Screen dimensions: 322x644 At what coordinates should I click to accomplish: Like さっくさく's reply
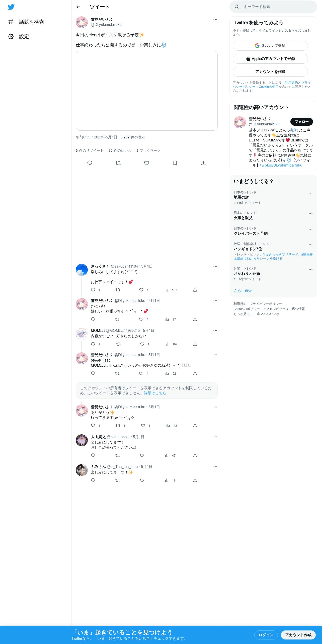(x=141, y=290)
